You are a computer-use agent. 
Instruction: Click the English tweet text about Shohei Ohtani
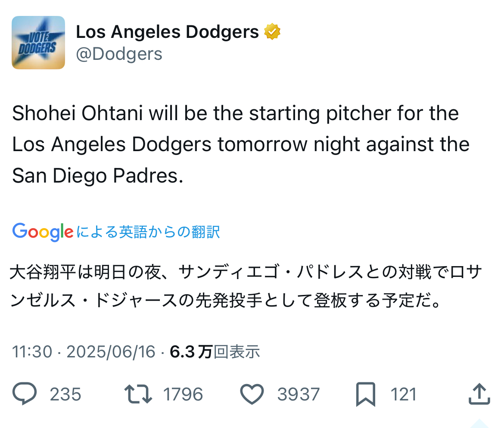coord(240,145)
